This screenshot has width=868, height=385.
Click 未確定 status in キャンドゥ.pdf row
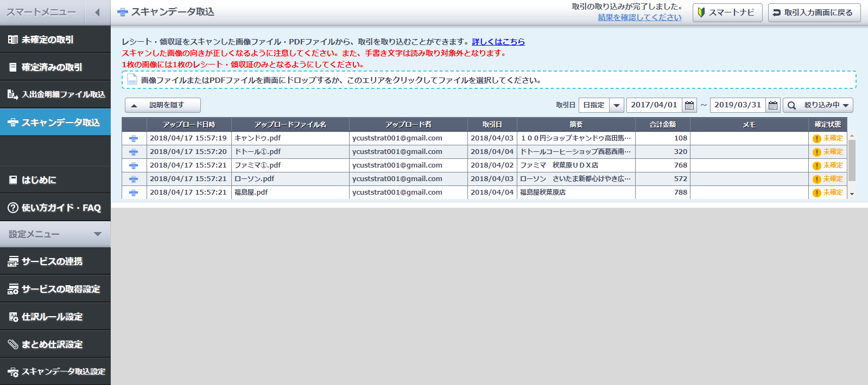point(828,138)
